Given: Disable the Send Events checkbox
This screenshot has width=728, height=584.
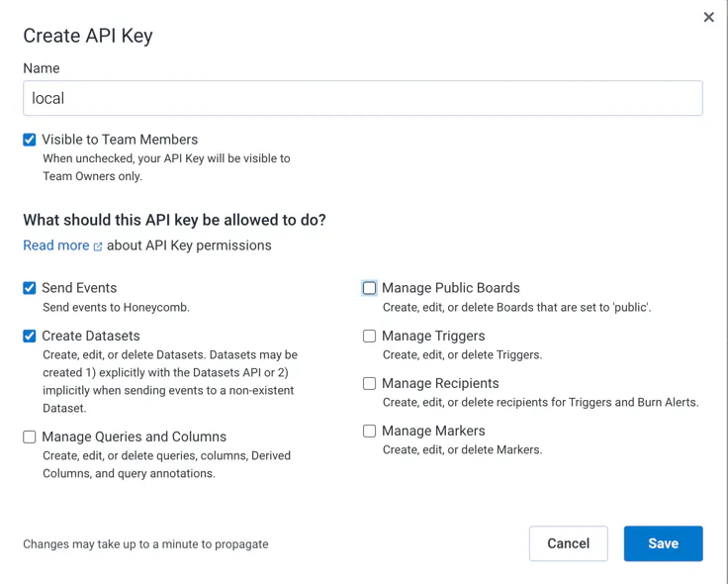Looking at the screenshot, I should point(30,288).
